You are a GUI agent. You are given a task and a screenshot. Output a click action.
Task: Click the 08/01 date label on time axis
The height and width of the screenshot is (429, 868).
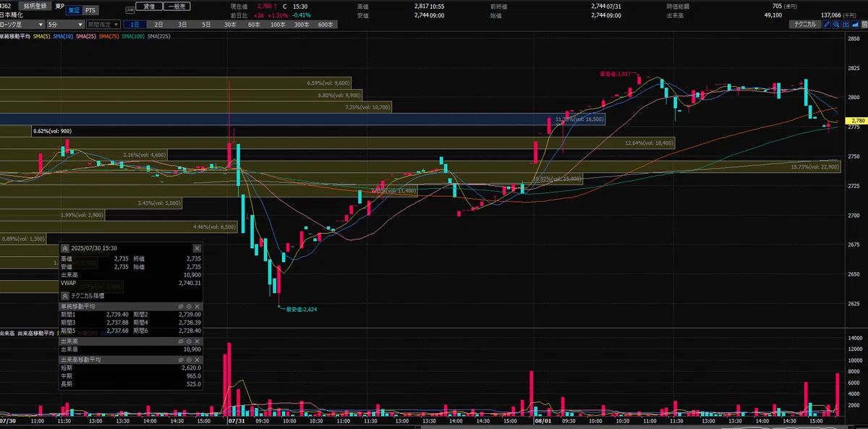pyautogui.click(x=542, y=420)
